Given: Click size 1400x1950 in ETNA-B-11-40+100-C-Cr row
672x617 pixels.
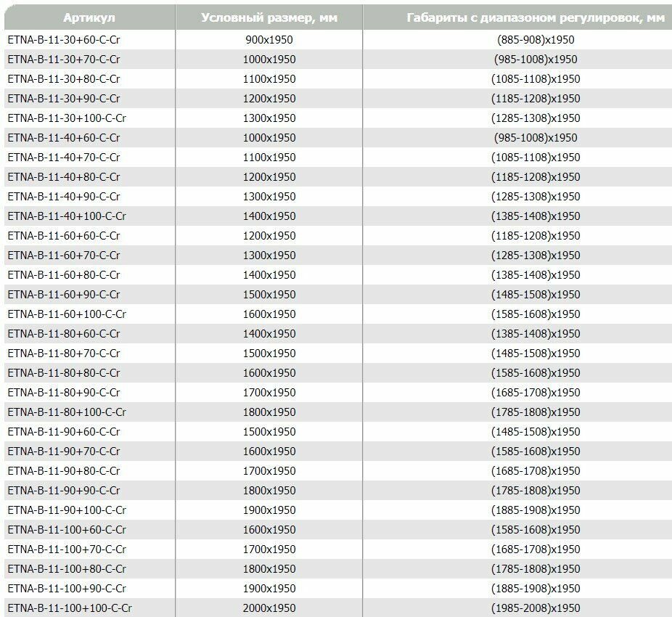Looking at the screenshot, I should [269, 216].
